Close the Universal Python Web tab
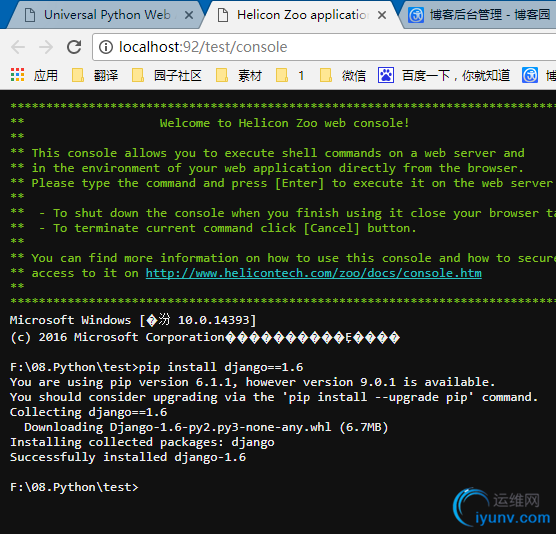This screenshot has width=556, height=534. [x=189, y=15]
